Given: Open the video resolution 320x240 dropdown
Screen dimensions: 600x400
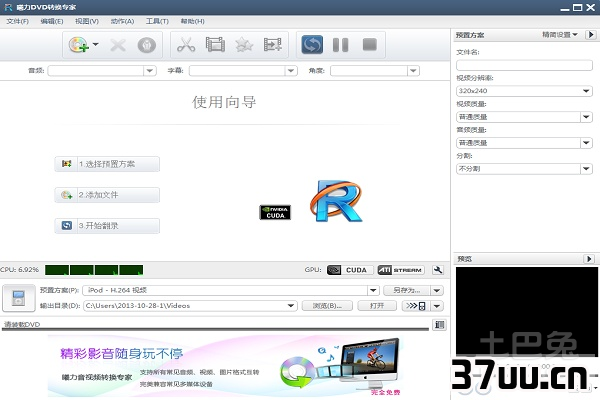Looking at the screenshot, I should [x=524, y=91].
